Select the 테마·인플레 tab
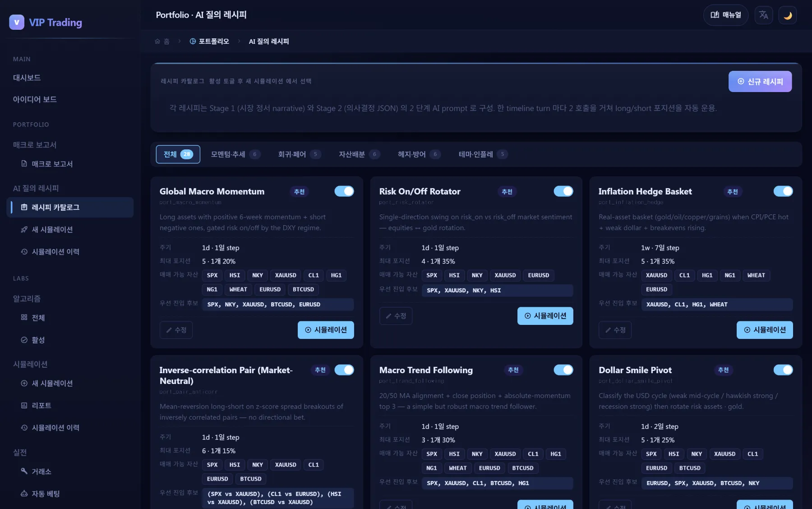812x509 pixels. 483,154
